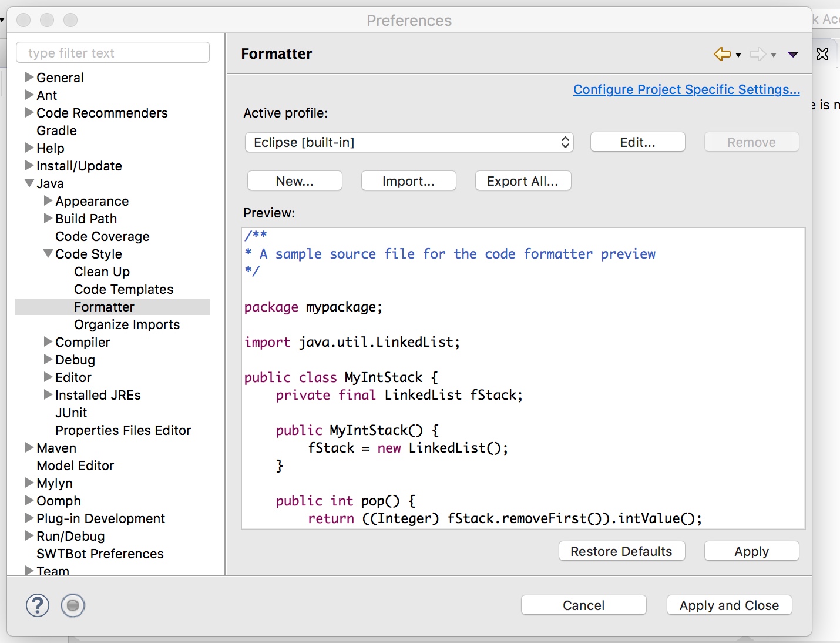The image size is (840, 643).
Task: Open Configure Project Specific Settings link
Action: point(686,89)
